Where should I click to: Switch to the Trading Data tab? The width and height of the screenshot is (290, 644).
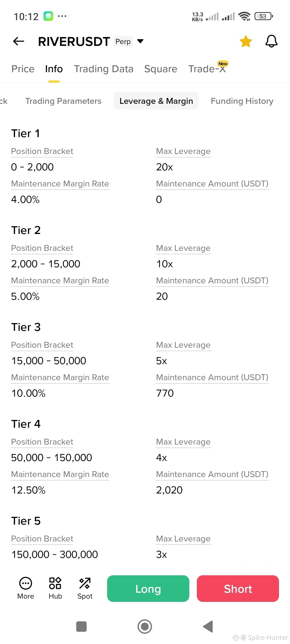pos(104,69)
